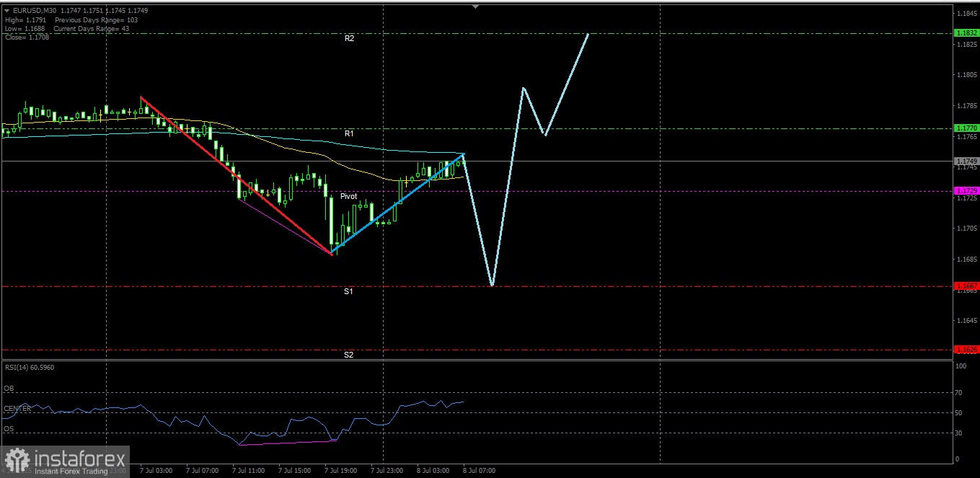Screen dimensions: 980x478
Task: Click the R1 resistance label
Action: (349, 134)
